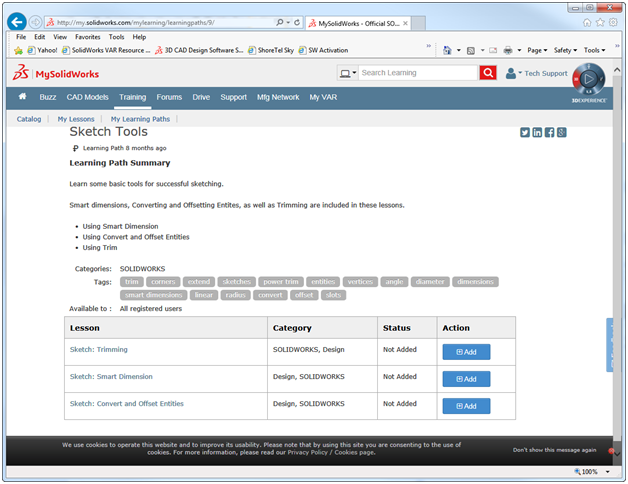628x484 pixels.
Task: Open the Page dropdown menu
Action: tap(537, 50)
